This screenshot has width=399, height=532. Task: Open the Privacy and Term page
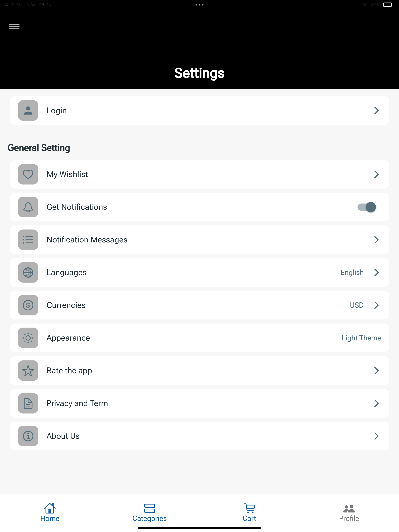pyautogui.click(x=199, y=403)
